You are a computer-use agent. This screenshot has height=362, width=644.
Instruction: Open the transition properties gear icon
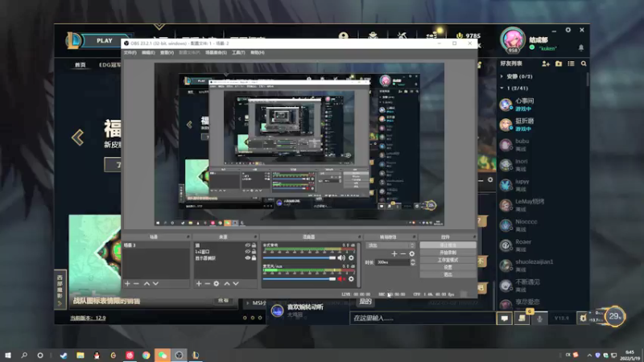[412, 254]
